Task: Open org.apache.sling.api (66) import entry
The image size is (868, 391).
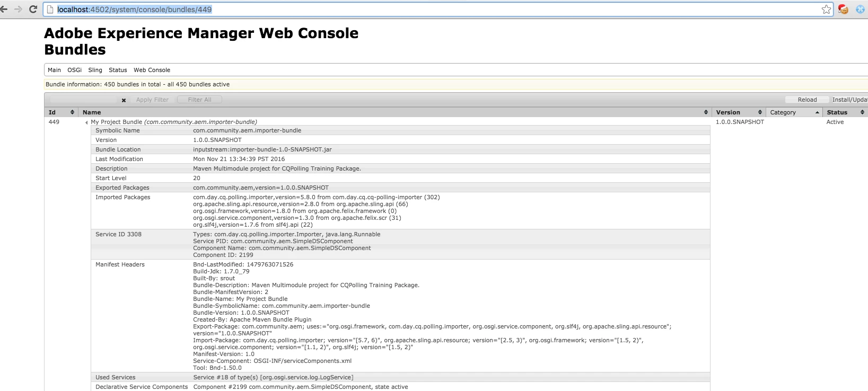Action: coord(301,204)
